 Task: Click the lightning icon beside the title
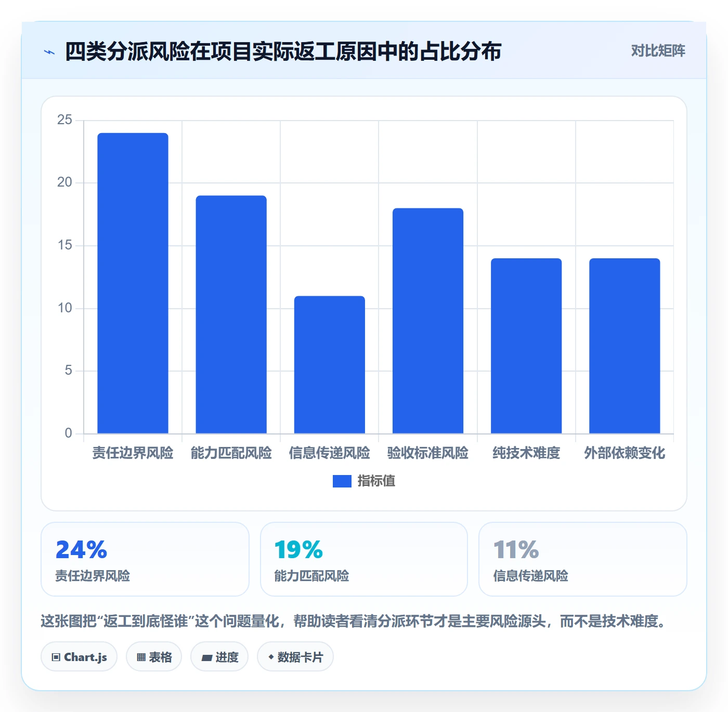(49, 52)
